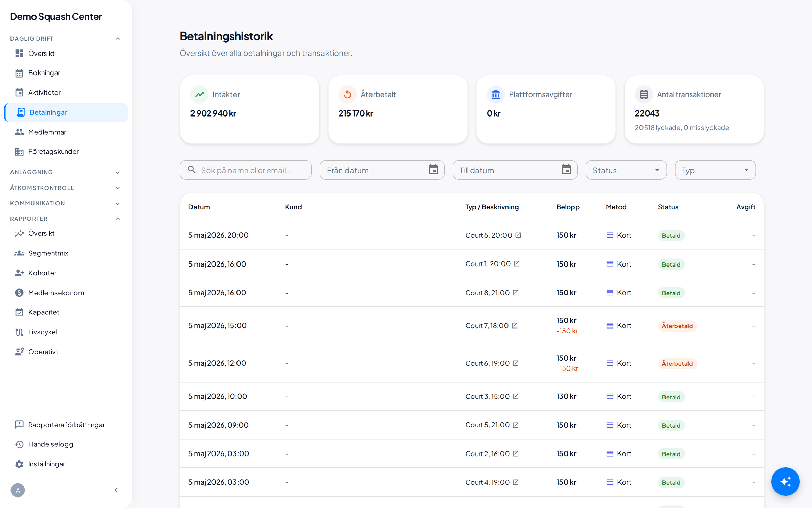Click the Plattformsavgifter bank icon
The image size is (812, 508).
[x=496, y=94]
